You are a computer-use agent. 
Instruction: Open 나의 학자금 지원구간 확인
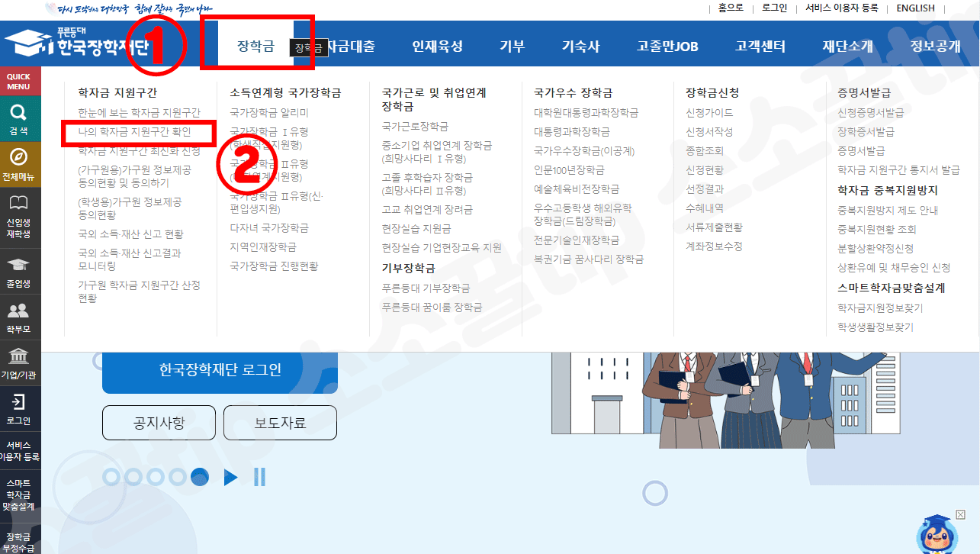tap(134, 131)
